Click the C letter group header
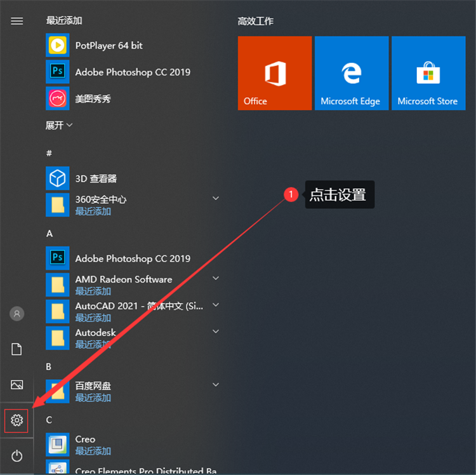Image resolution: width=476 pixels, height=475 pixels. tap(49, 420)
